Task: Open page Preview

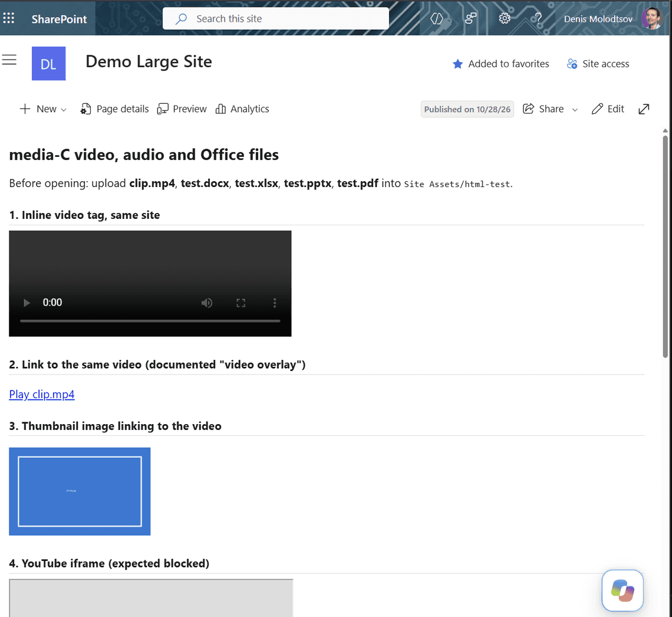Action: point(182,109)
